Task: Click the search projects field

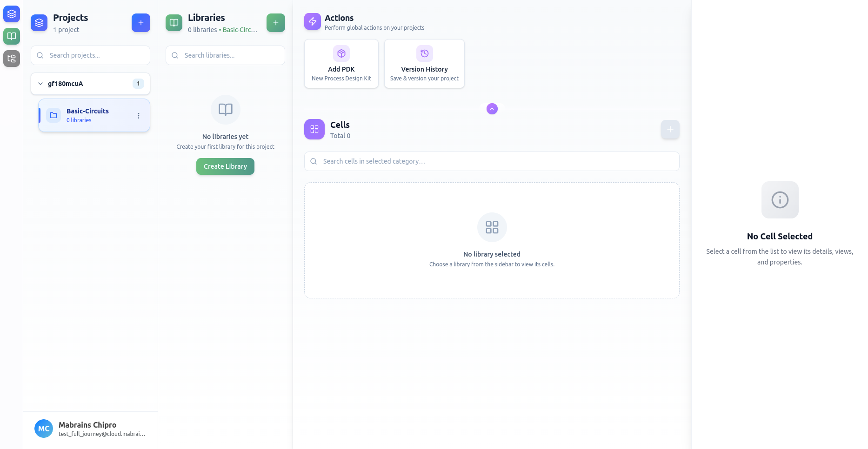Action: (x=90, y=55)
